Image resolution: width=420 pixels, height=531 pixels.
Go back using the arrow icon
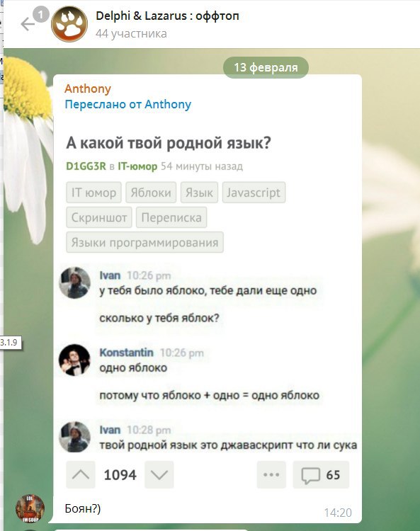pos(28,24)
